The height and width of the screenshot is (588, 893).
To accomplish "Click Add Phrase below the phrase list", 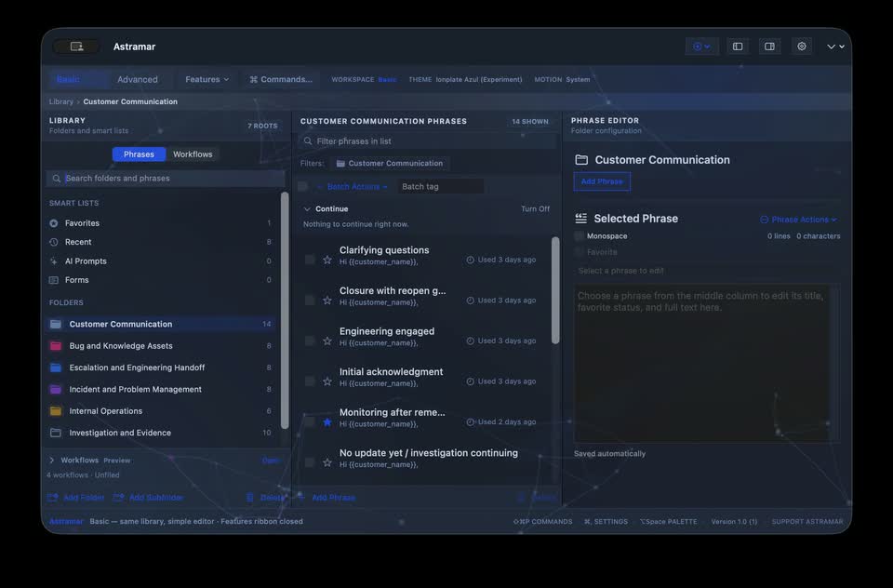I will (x=327, y=498).
